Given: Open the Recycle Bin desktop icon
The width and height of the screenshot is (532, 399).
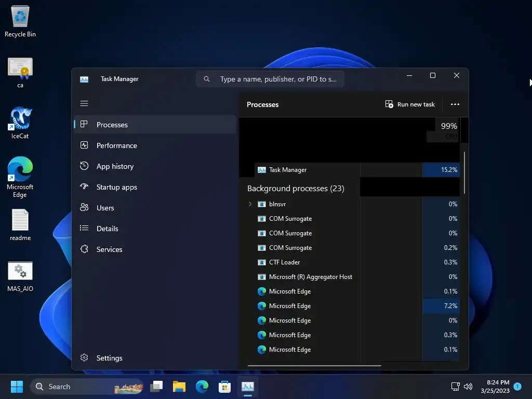Looking at the screenshot, I should (x=20, y=21).
